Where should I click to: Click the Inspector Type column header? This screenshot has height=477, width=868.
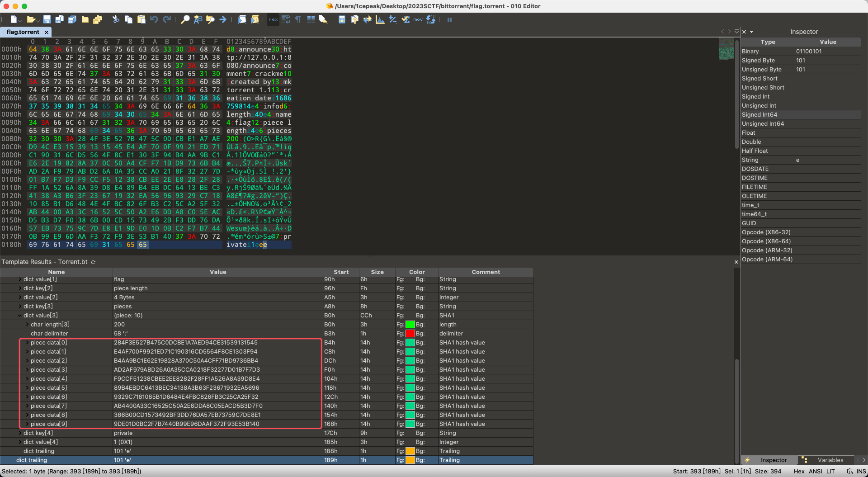(x=768, y=42)
